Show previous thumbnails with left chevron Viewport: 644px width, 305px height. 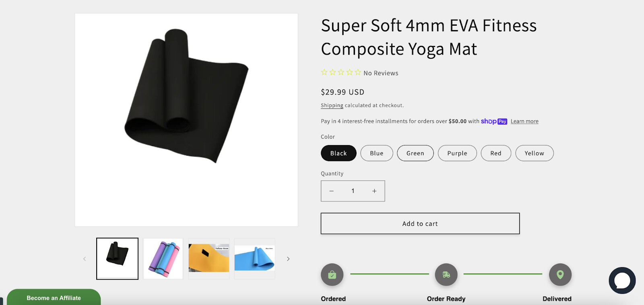pos(85,259)
